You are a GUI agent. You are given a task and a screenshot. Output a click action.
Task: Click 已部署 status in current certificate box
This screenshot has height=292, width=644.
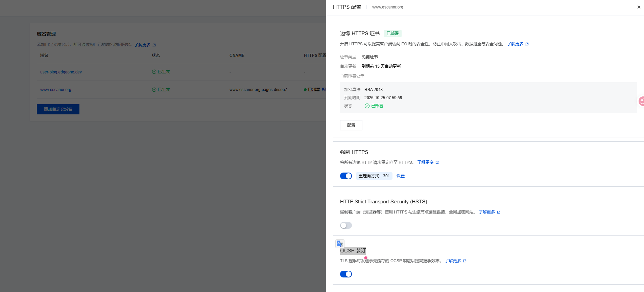(377, 106)
